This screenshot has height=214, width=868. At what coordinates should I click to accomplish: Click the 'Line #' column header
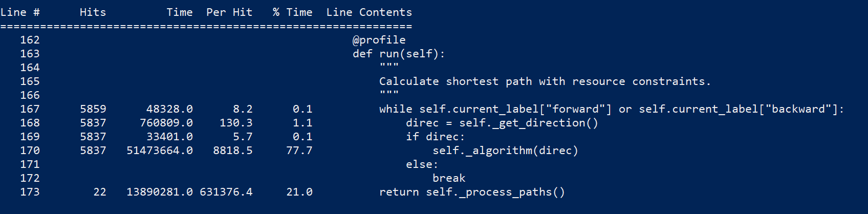(x=20, y=12)
